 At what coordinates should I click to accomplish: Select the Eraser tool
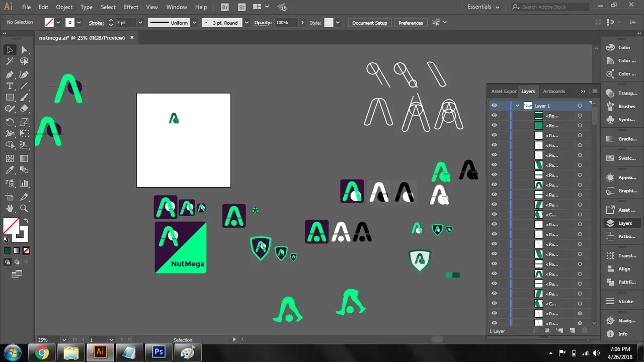click(x=24, y=109)
